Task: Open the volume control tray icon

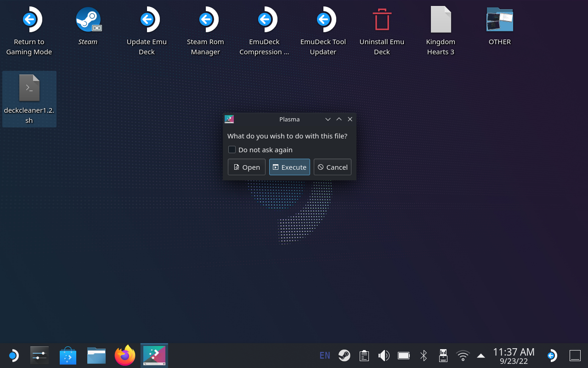Action: (x=384, y=356)
